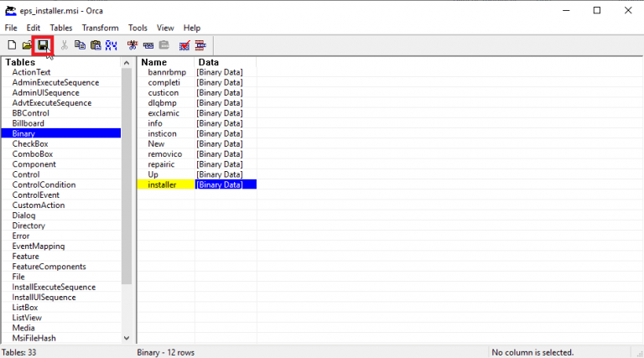644x358 pixels.
Task: Click the yellow installer name cell
Action: point(166,184)
